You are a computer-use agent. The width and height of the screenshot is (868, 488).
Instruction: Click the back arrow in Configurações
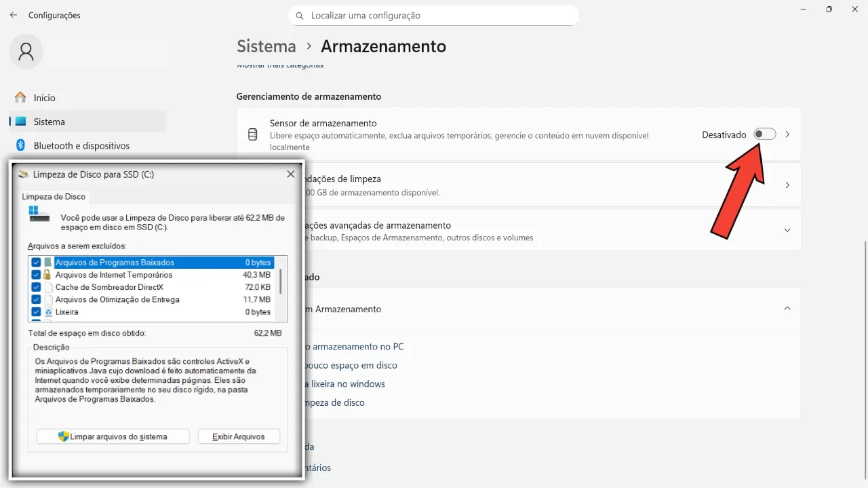coord(13,15)
